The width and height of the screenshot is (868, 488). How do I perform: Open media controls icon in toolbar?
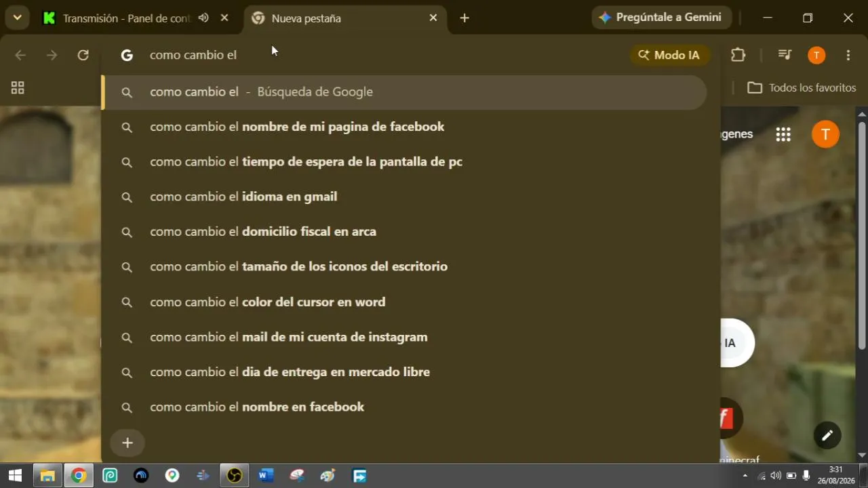[785, 55]
